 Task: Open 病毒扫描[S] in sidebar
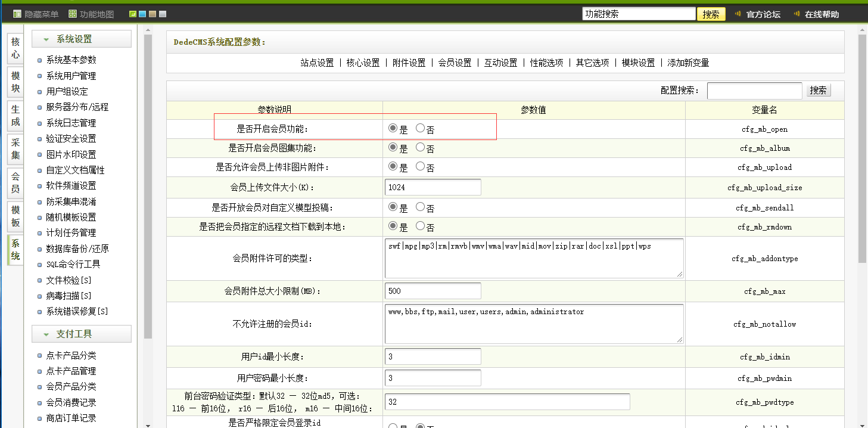[69, 296]
